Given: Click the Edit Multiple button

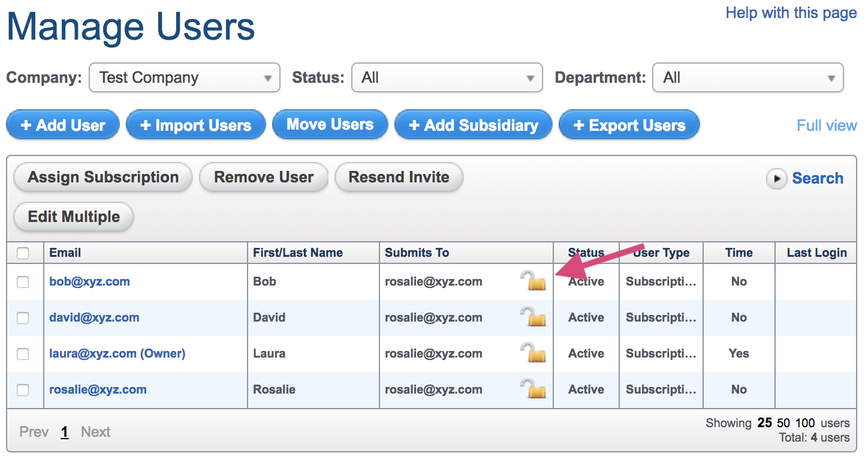Looking at the screenshot, I should click(74, 217).
